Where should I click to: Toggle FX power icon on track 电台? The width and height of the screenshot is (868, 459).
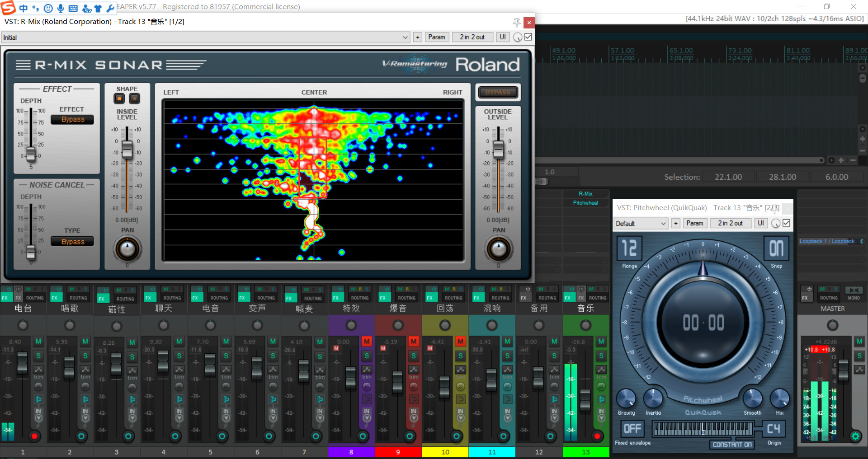pyautogui.click(x=9, y=289)
